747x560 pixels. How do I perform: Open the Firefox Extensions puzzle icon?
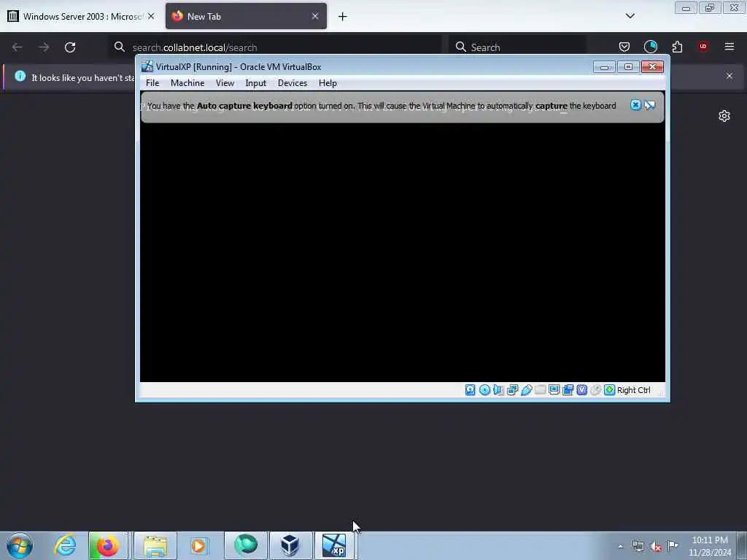[677, 47]
